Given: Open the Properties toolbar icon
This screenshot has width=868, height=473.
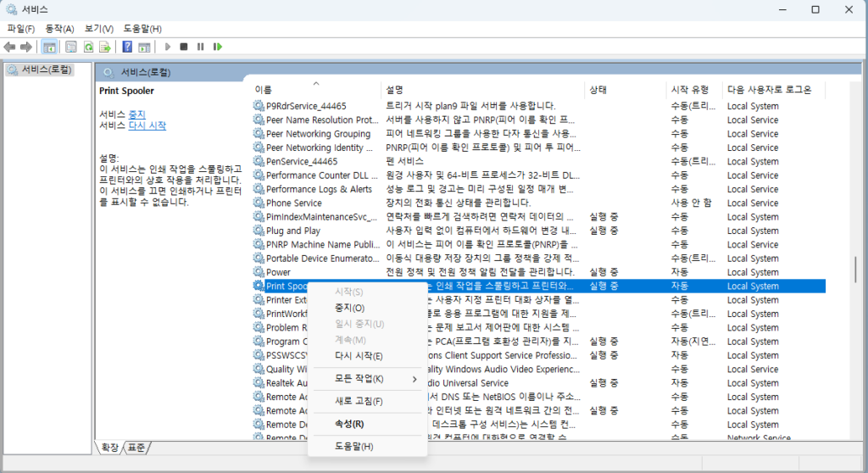Looking at the screenshot, I should coord(71,47).
